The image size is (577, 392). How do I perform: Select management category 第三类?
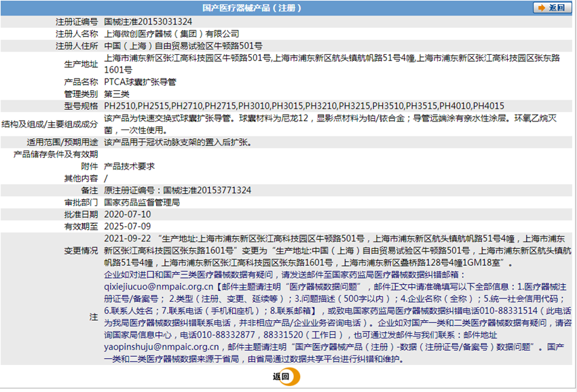[x=117, y=94]
